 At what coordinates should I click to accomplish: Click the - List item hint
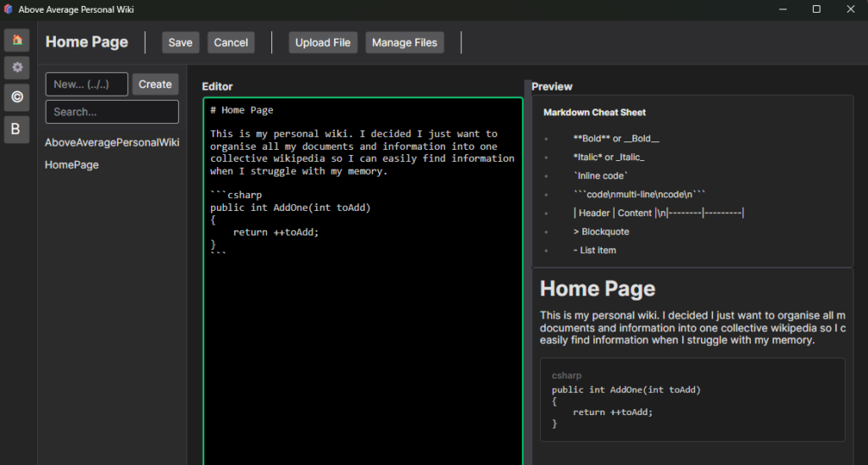[x=594, y=251]
